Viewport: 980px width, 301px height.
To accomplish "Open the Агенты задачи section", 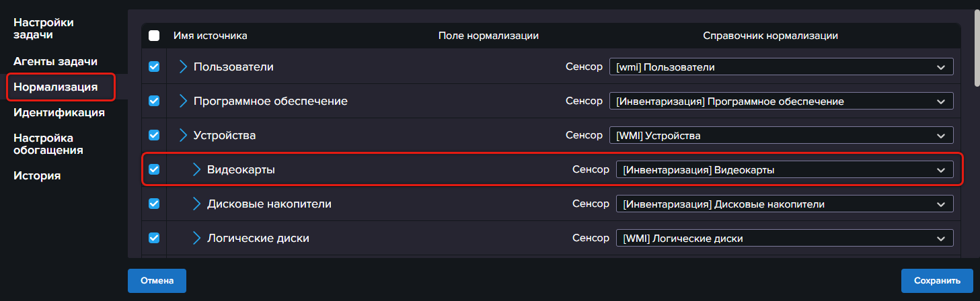I will coord(56,61).
